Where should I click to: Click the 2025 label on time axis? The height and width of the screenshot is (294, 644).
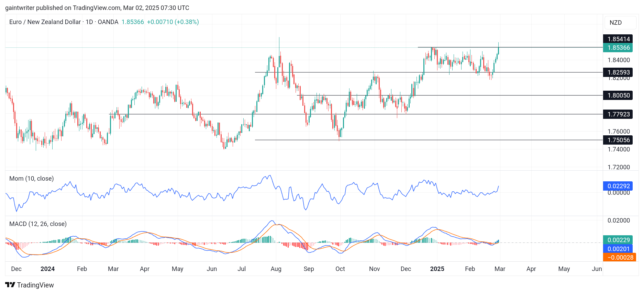tap(437, 269)
